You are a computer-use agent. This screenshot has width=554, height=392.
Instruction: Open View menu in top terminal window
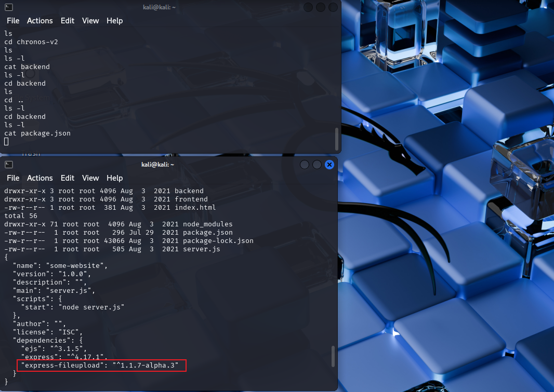tap(90, 21)
